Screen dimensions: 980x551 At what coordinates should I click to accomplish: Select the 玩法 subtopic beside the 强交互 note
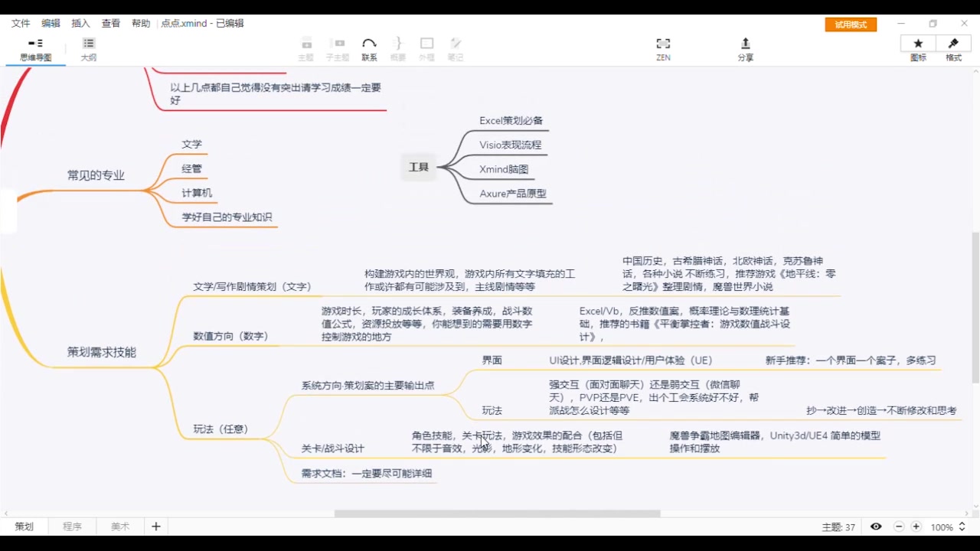492,411
